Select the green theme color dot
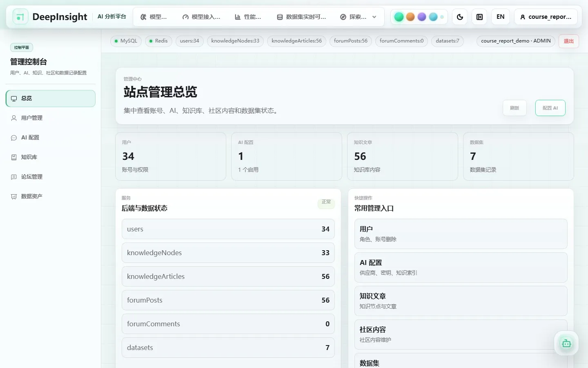 pyautogui.click(x=399, y=17)
